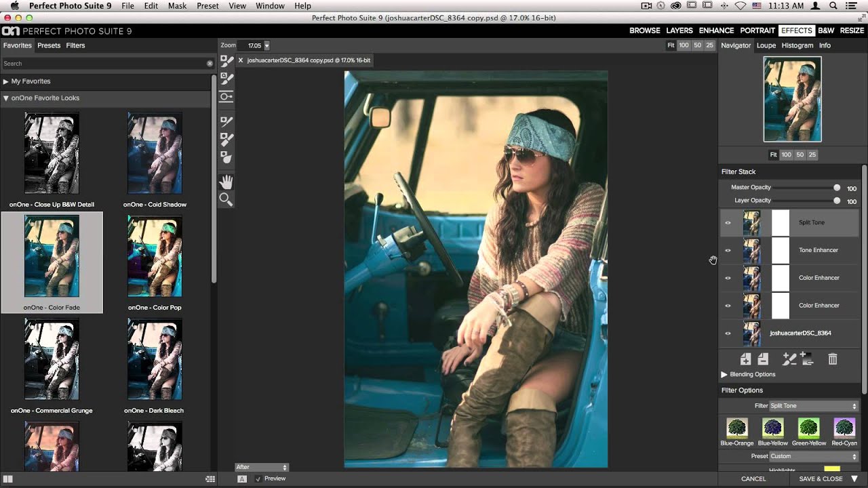The image size is (868, 488).
Task: Hide the Split Tone filter layer
Action: [728, 222]
